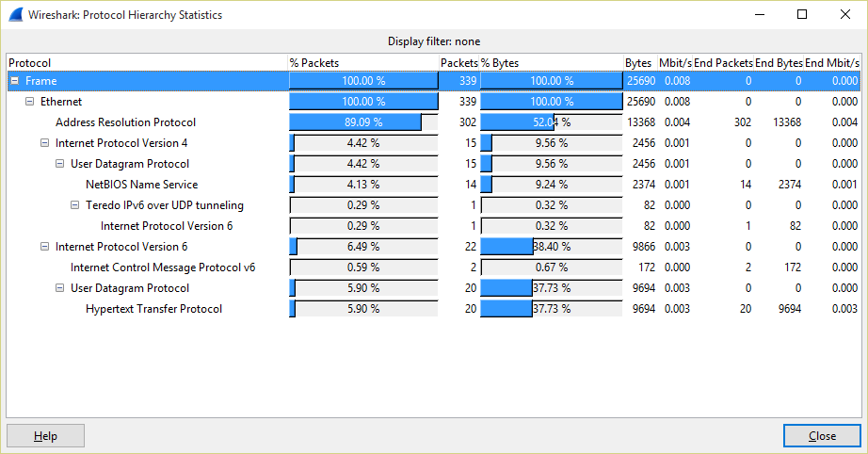Screen dimensions: 868x454
Task: Click the End Packets column header
Action: pos(723,62)
